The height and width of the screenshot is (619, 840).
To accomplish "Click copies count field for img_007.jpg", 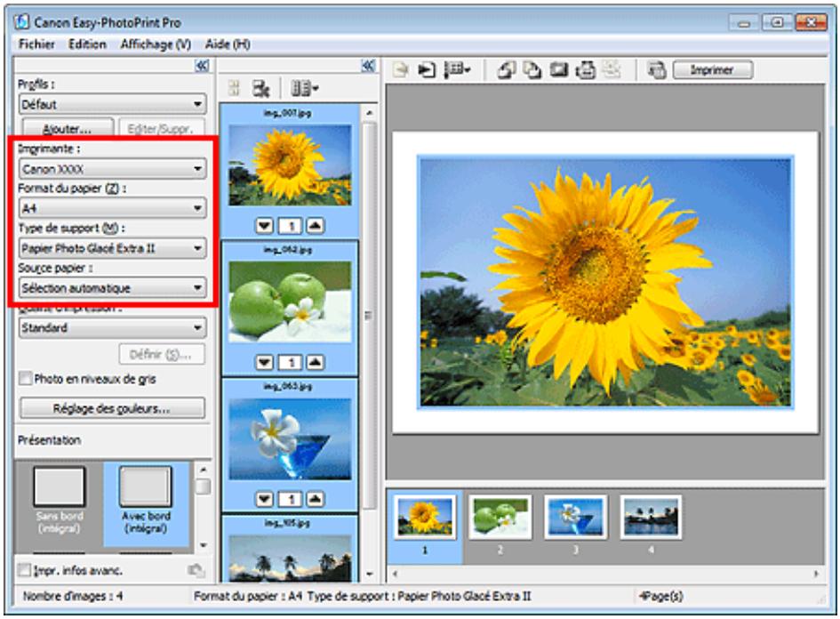I will click(x=290, y=226).
